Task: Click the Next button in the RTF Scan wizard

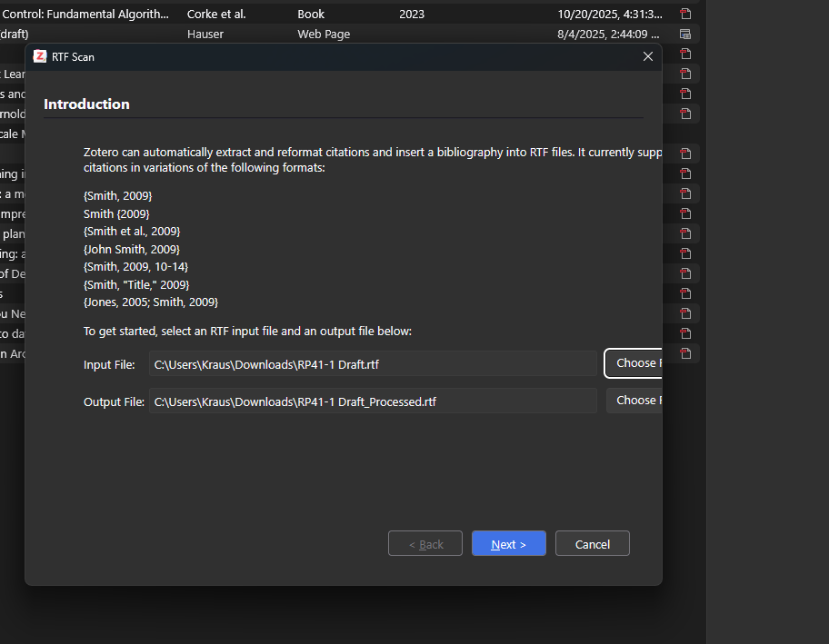Action: pos(509,543)
